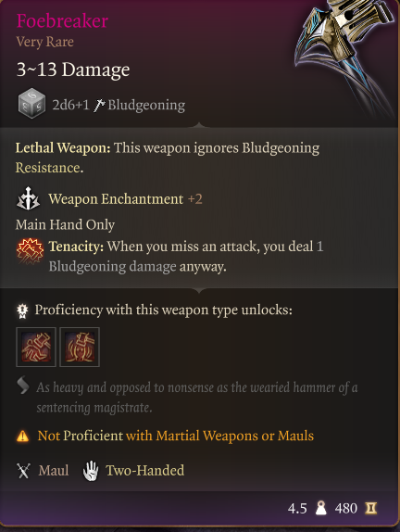Click the flavor text quill icon
The width and height of the screenshot is (400, 532).
click(x=23, y=386)
